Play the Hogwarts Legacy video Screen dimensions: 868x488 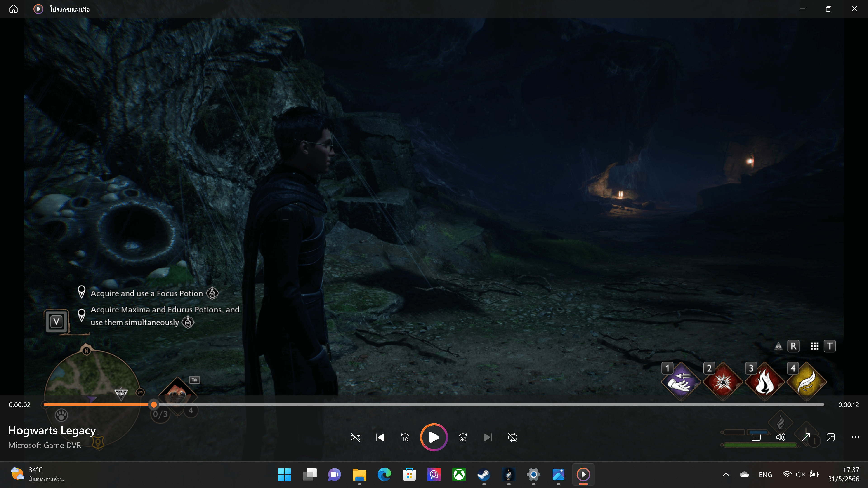click(x=434, y=437)
